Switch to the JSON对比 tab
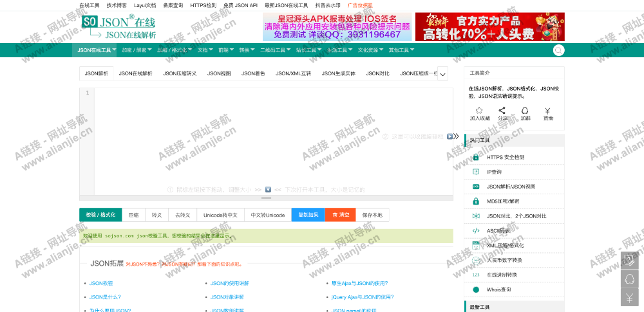The image size is (644, 312). (377, 74)
